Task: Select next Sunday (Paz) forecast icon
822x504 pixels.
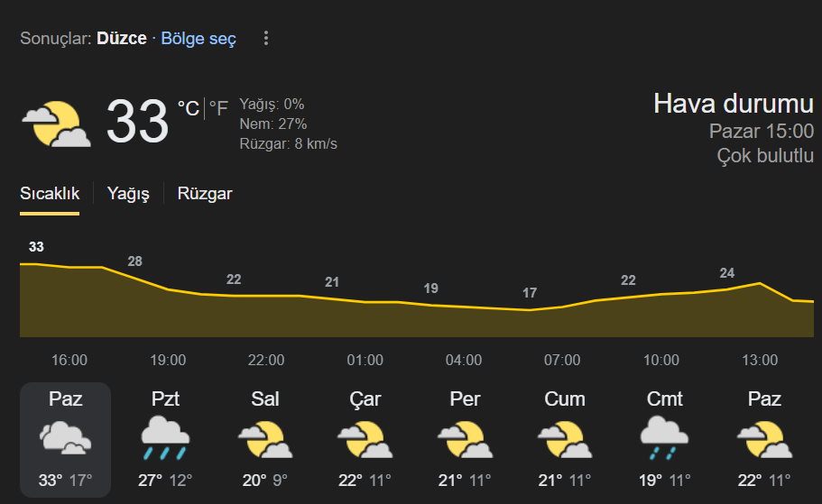Action: coord(764,439)
